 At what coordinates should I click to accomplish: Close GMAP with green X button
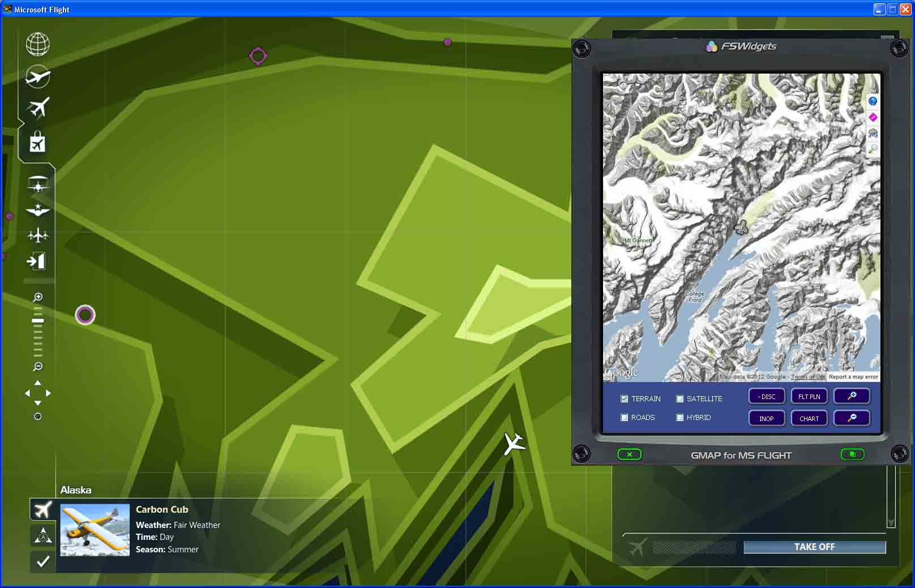click(x=629, y=454)
